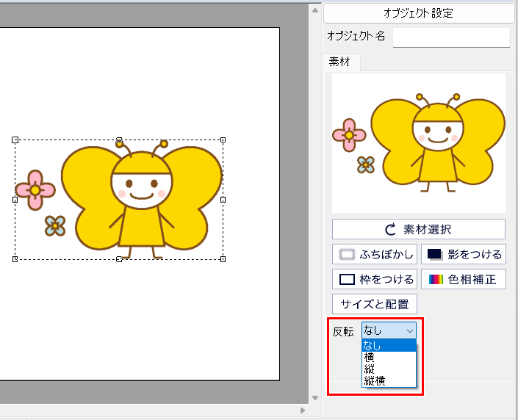
Task: Click the left-middle selection handle
Action: [15, 200]
